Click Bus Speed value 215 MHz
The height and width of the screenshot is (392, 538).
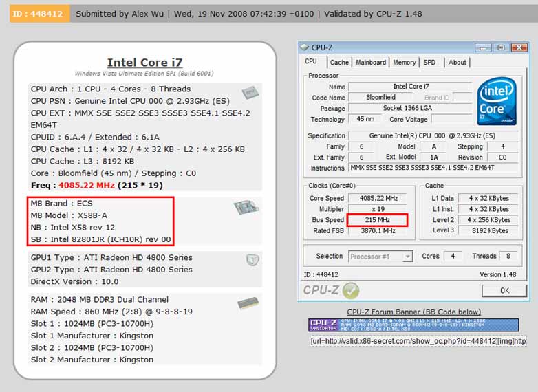coord(378,220)
